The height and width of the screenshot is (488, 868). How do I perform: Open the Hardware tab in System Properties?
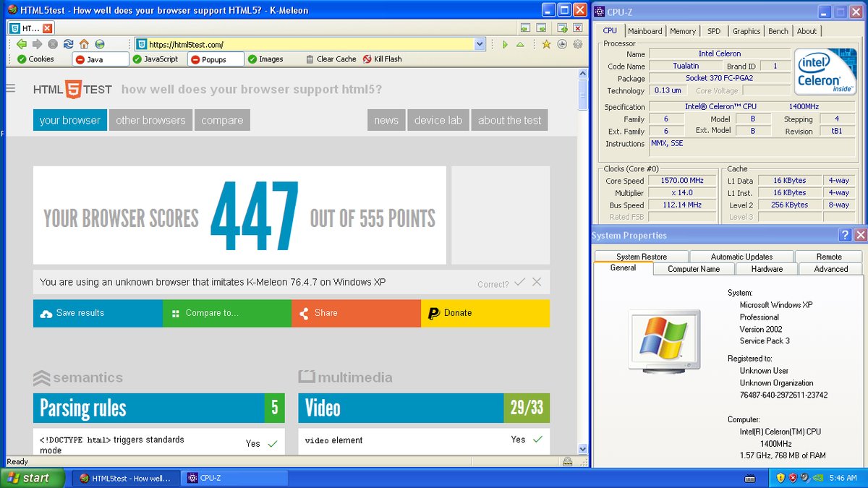pyautogui.click(x=767, y=269)
